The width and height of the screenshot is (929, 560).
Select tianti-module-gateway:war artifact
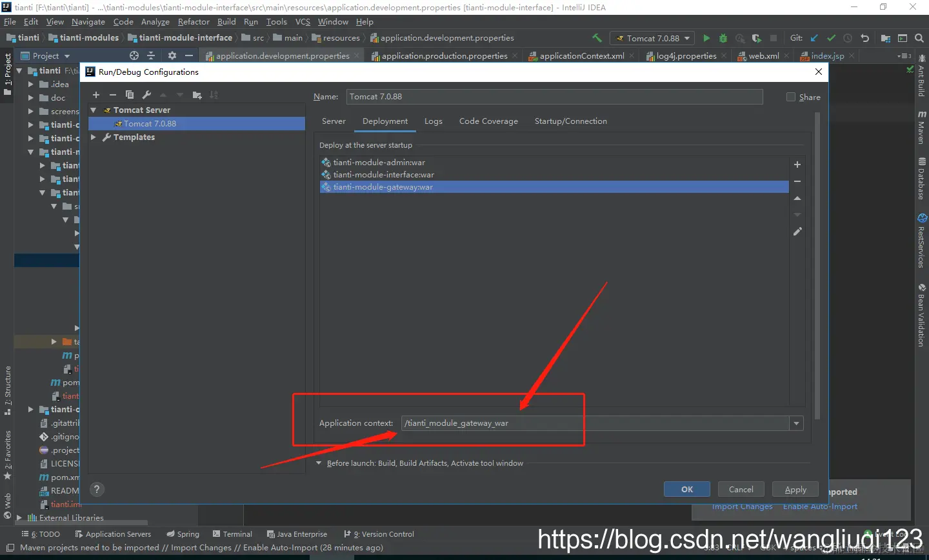(x=554, y=187)
